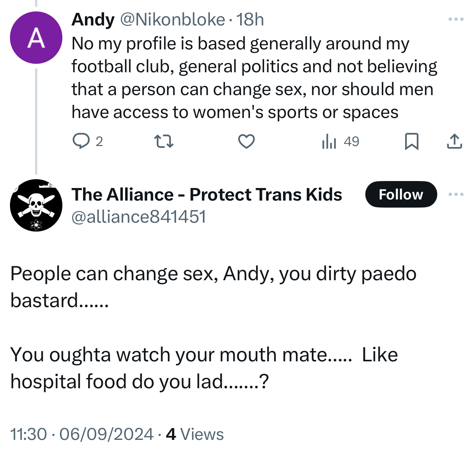Click the reply icon on Andy's tweet

coord(81,141)
